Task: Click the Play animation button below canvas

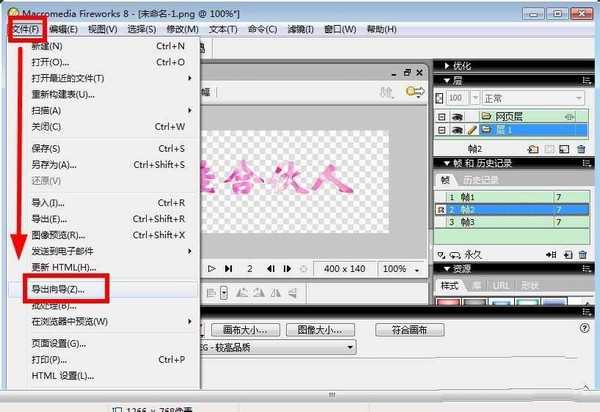Action: (x=212, y=269)
